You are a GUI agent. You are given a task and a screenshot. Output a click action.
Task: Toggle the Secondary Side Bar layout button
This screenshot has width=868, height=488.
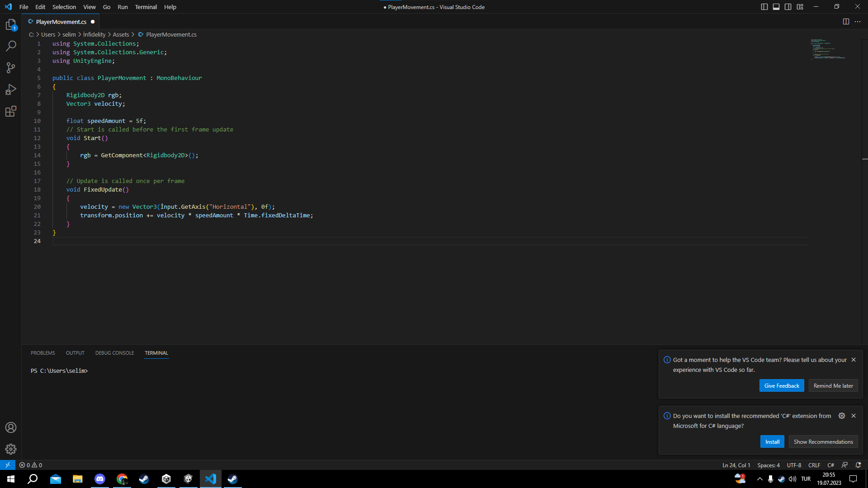point(788,7)
